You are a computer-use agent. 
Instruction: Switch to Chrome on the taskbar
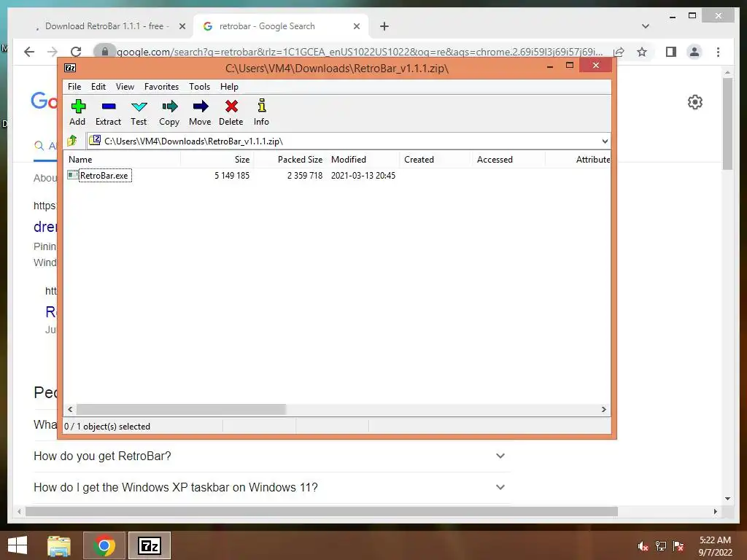tap(104, 545)
